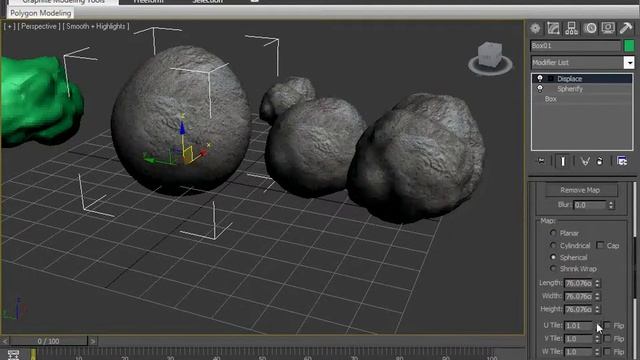The image size is (640, 360).
Task: Click the Blur value field
Action: 590,205
